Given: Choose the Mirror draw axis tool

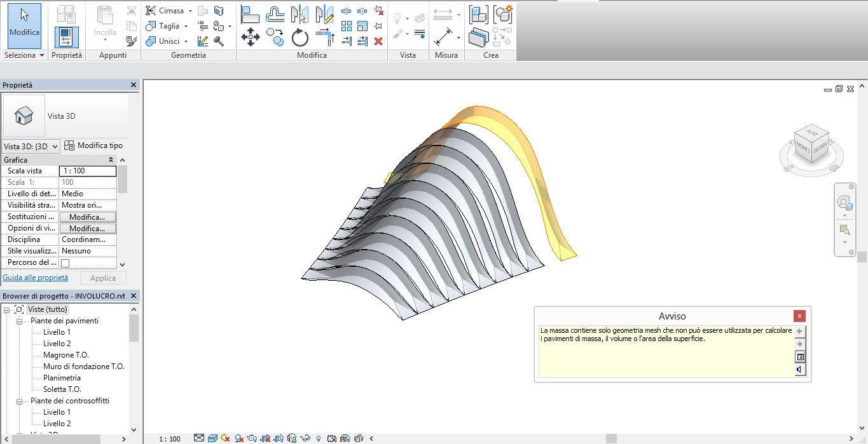Looking at the screenshot, I should [324, 14].
